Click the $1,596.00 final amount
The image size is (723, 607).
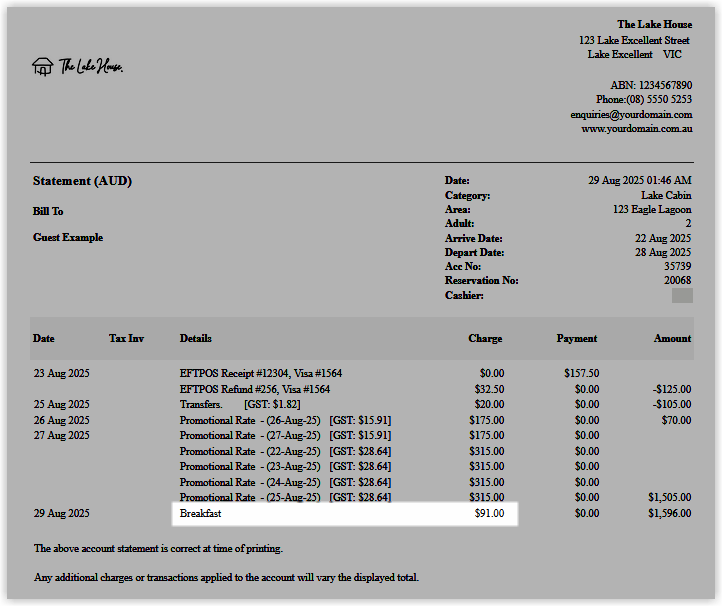(670, 513)
